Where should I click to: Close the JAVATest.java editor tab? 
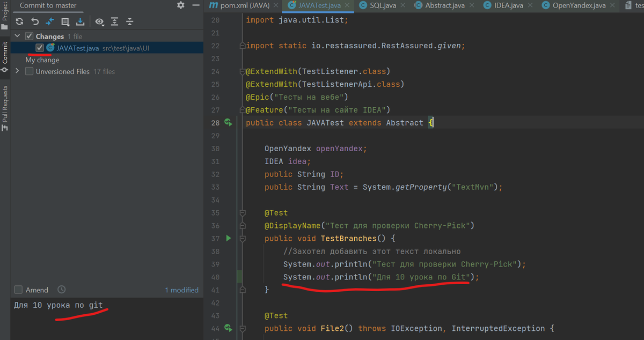(348, 5)
